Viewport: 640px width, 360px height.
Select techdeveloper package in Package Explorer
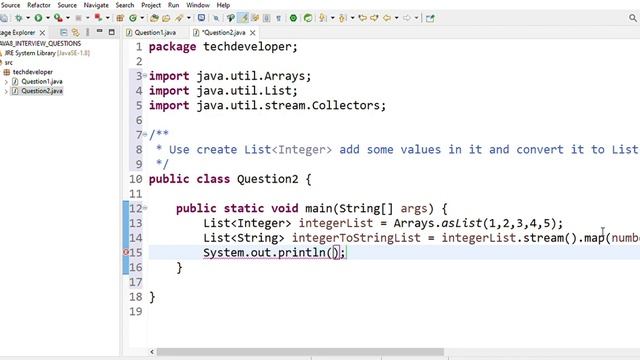click(x=33, y=72)
